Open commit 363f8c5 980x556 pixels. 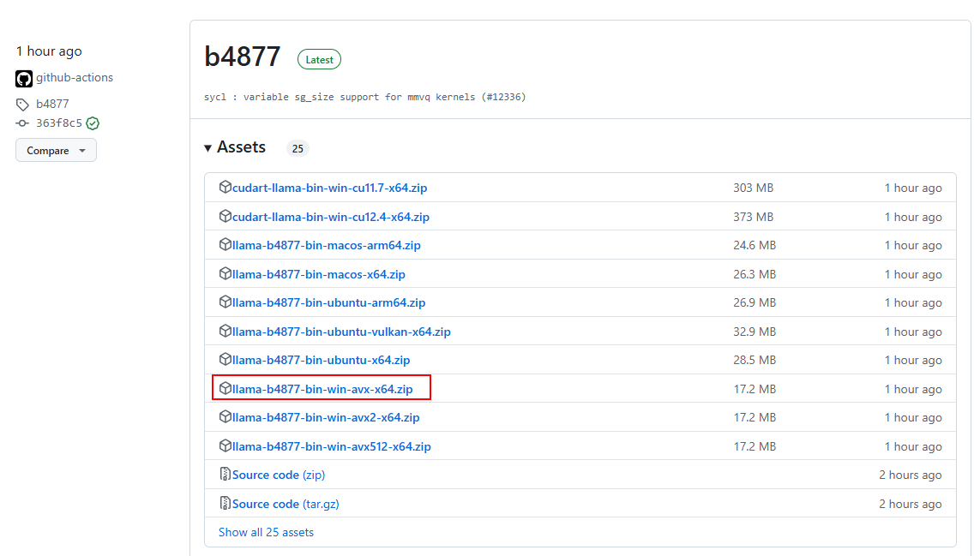coord(59,123)
